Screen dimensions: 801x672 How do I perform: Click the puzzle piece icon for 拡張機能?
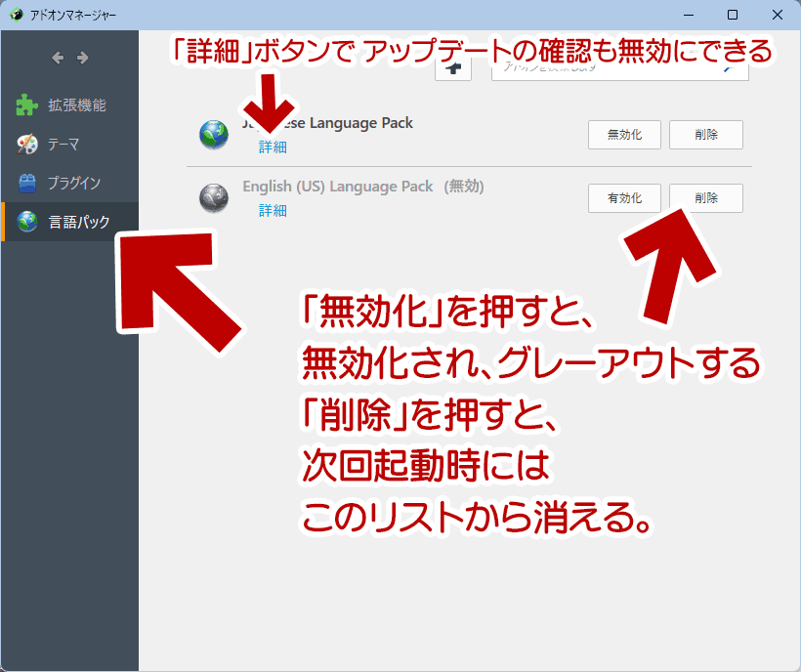click(x=27, y=105)
